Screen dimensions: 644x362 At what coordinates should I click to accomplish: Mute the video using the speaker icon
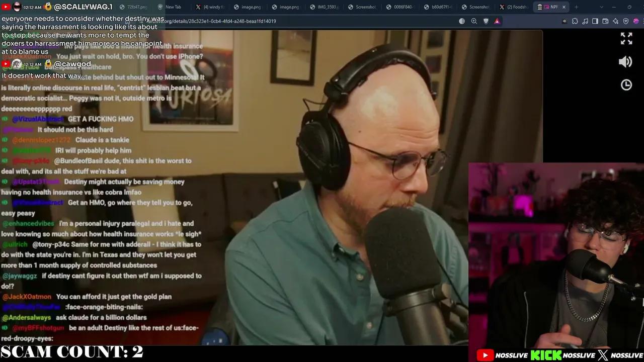[625, 62]
